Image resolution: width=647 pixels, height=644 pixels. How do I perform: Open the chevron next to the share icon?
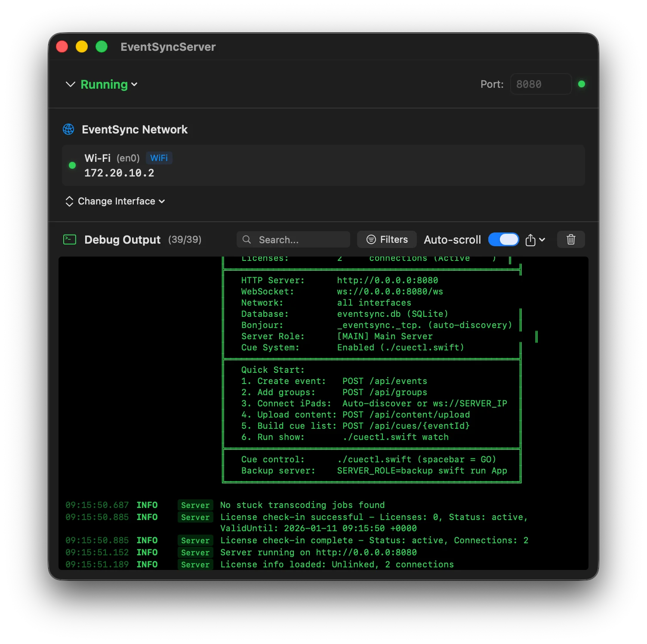tap(541, 240)
